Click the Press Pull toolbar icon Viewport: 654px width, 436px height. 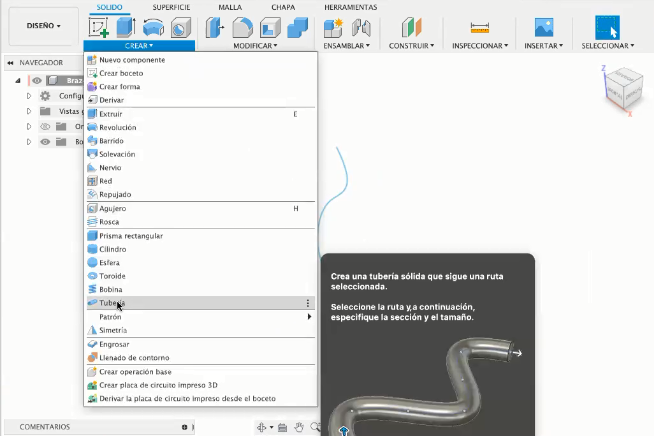pos(215,28)
